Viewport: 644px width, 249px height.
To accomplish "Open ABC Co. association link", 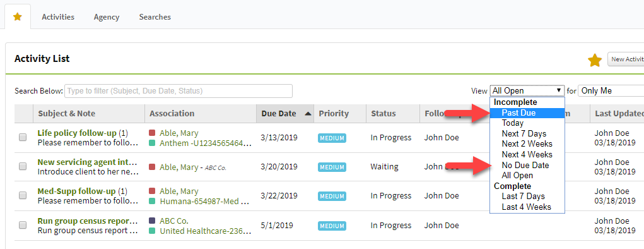I will pos(174,221).
